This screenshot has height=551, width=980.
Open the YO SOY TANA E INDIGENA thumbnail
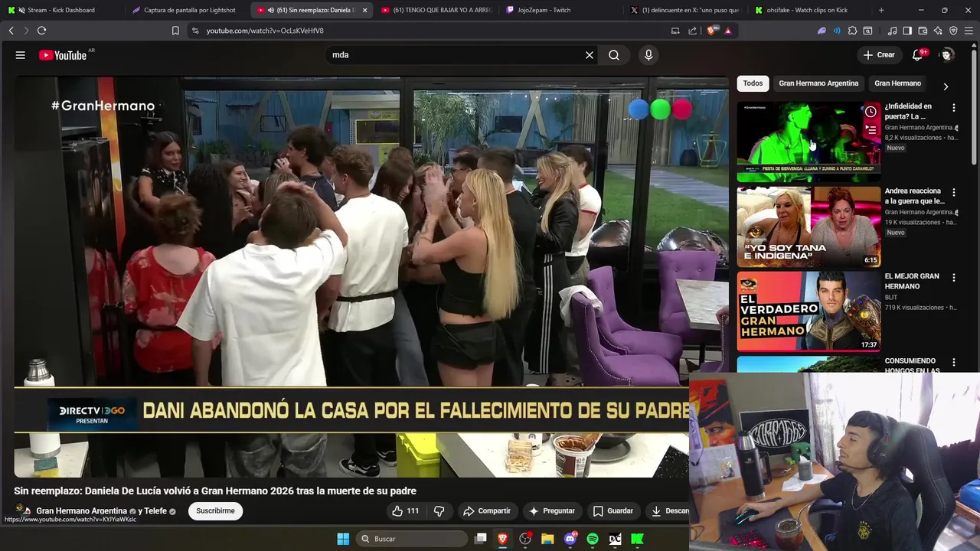click(x=808, y=227)
